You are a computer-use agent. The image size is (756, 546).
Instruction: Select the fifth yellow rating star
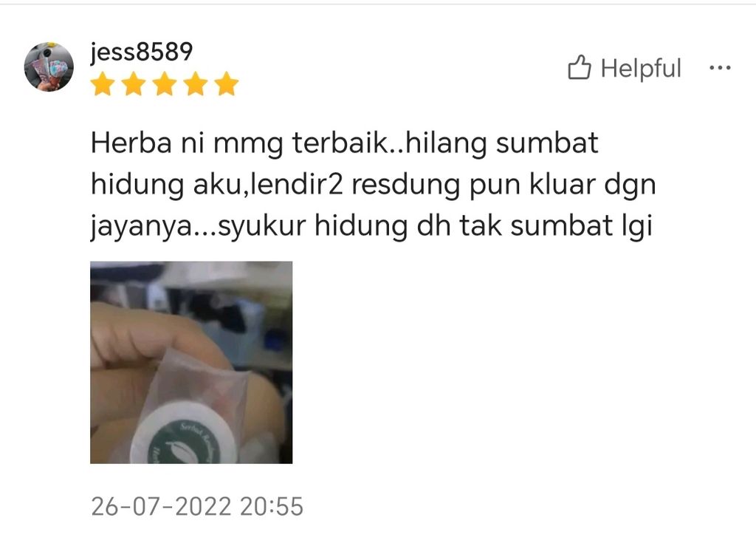click(227, 84)
